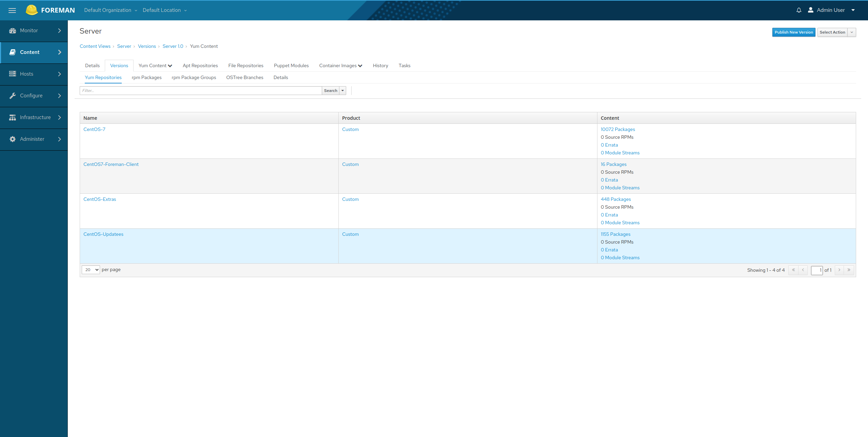The image size is (868, 437).
Task: Open the notifications bell
Action: 799,10
